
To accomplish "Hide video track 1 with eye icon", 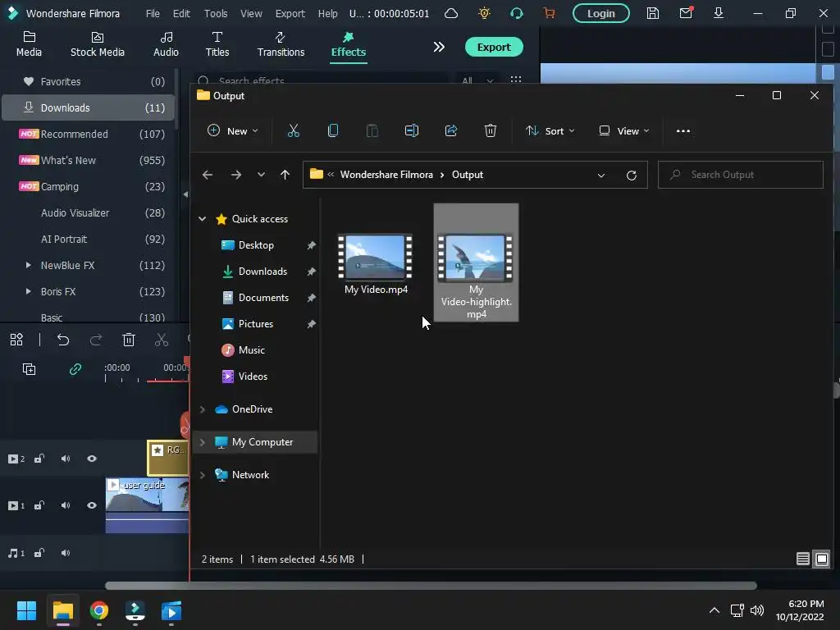I will coord(92,505).
